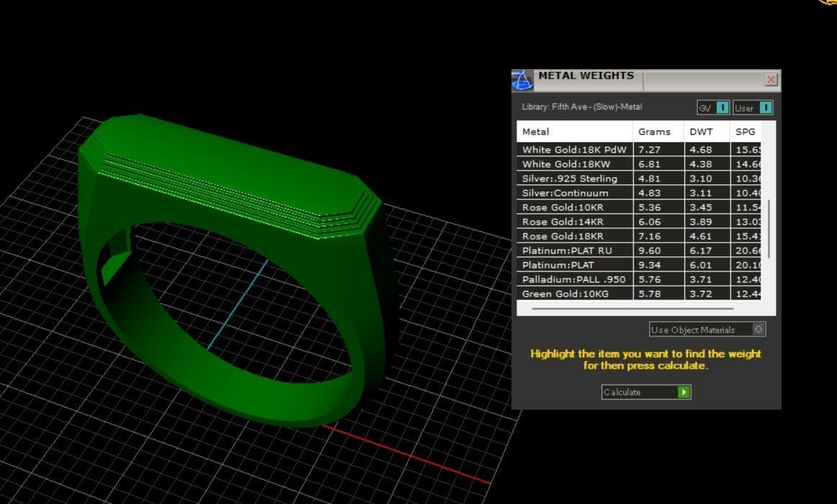The image size is (837, 504).
Task: Click the green arrow on Calculate
Action: click(684, 392)
